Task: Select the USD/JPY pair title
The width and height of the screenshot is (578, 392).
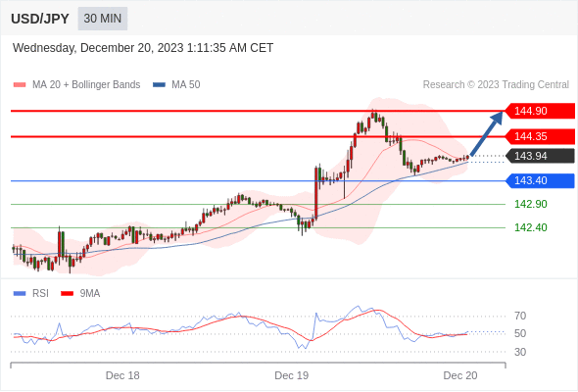Action: [x=40, y=19]
